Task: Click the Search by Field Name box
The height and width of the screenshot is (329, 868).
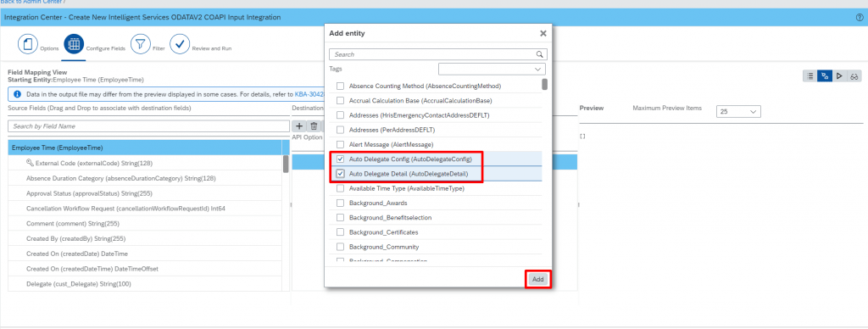Action: tap(148, 126)
